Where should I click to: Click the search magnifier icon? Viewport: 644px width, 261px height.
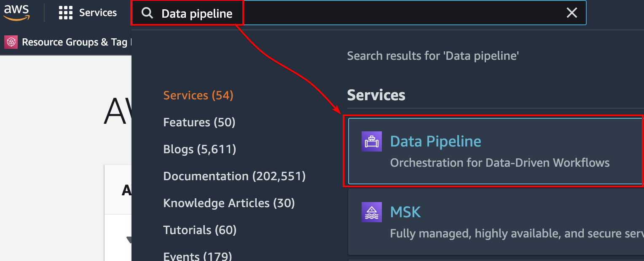[147, 13]
